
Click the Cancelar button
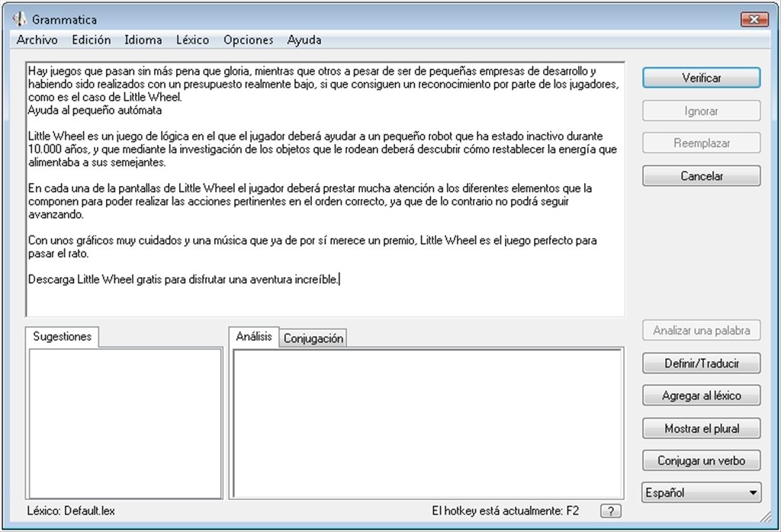click(702, 175)
